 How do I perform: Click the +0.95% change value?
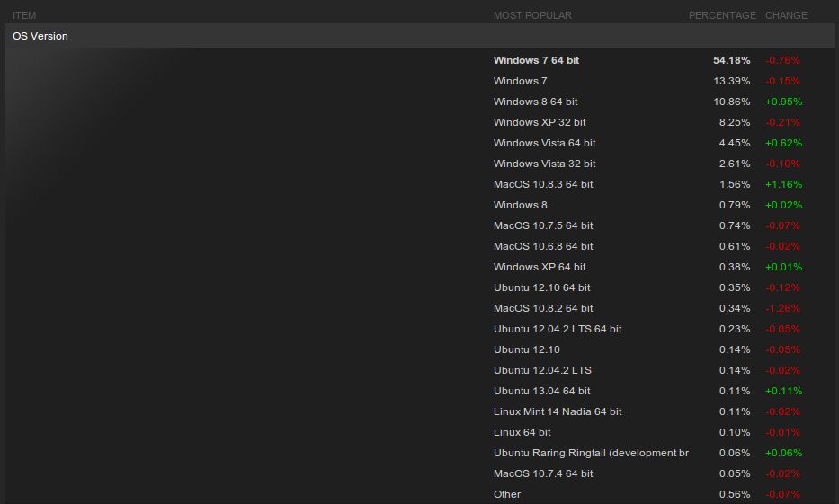point(784,102)
